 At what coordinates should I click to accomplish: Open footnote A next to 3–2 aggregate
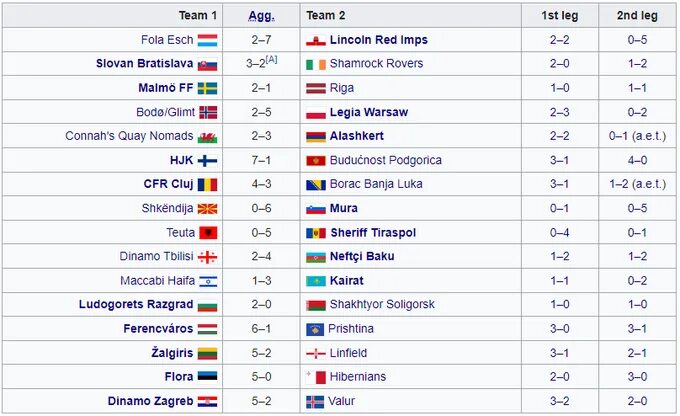coord(272,60)
